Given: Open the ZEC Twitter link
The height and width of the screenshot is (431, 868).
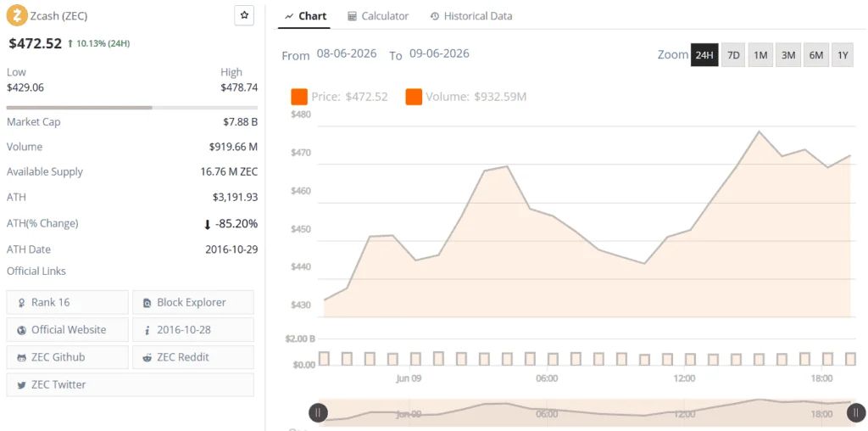Looking at the screenshot, I should (130, 384).
